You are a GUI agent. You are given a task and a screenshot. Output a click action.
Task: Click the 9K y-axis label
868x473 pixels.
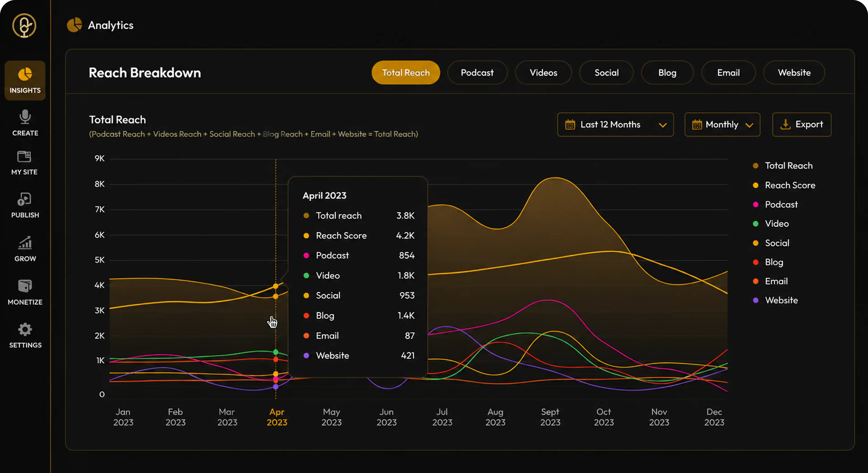99,158
